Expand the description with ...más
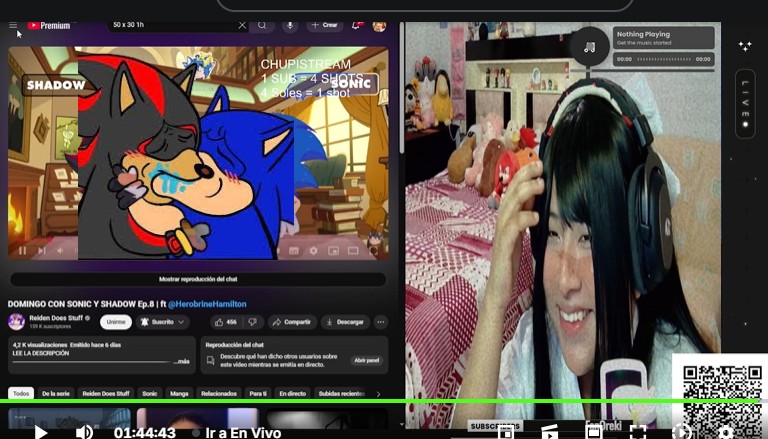Screen dimensions: 768x439 (x=181, y=362)
